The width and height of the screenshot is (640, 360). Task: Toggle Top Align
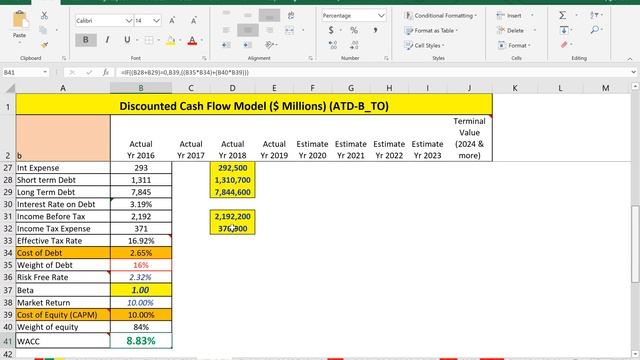coord(226,13)
